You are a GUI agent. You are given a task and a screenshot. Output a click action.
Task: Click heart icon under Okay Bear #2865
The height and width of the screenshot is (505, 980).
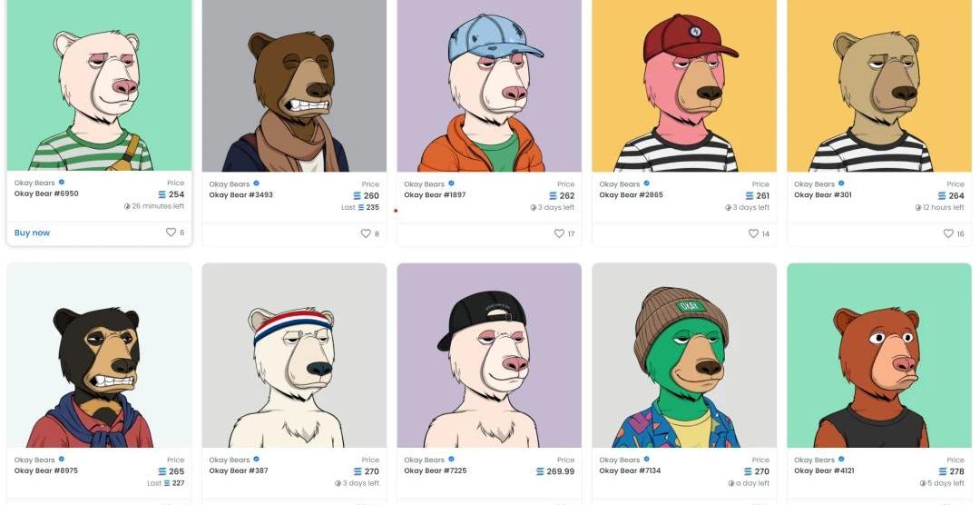coord(754,233)
